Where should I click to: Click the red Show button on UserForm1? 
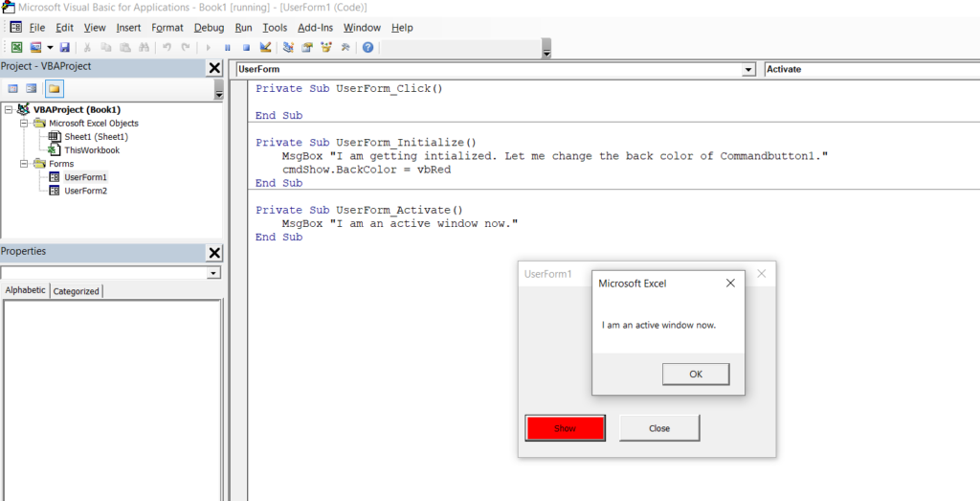click(x=565, y=428)
